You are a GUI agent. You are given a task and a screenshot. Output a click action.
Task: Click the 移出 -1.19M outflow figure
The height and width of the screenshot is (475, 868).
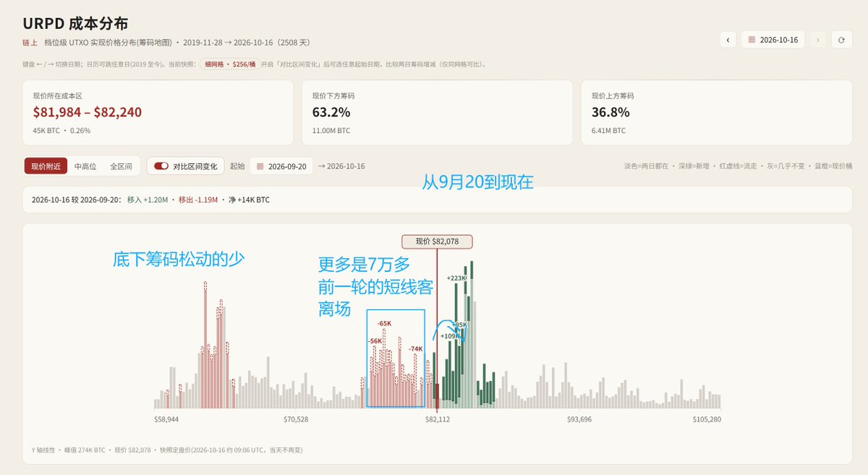pyautogui.click(x=198, y=200)
